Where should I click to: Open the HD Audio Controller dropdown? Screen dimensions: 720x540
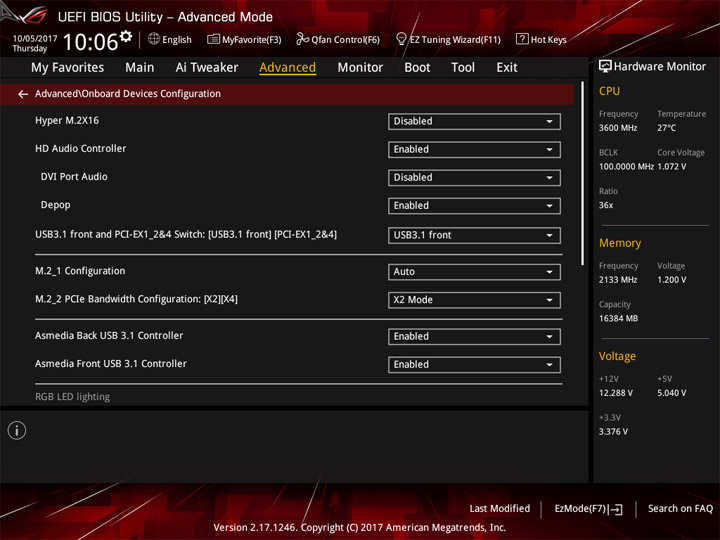pyautogui.click(x=474, y=149)
